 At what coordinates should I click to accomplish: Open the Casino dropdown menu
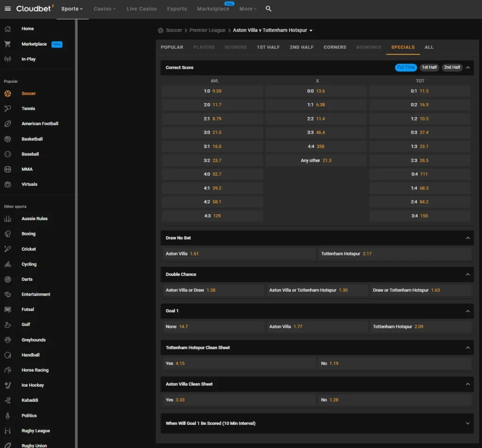pyautogui.click(x=104, y=9)
